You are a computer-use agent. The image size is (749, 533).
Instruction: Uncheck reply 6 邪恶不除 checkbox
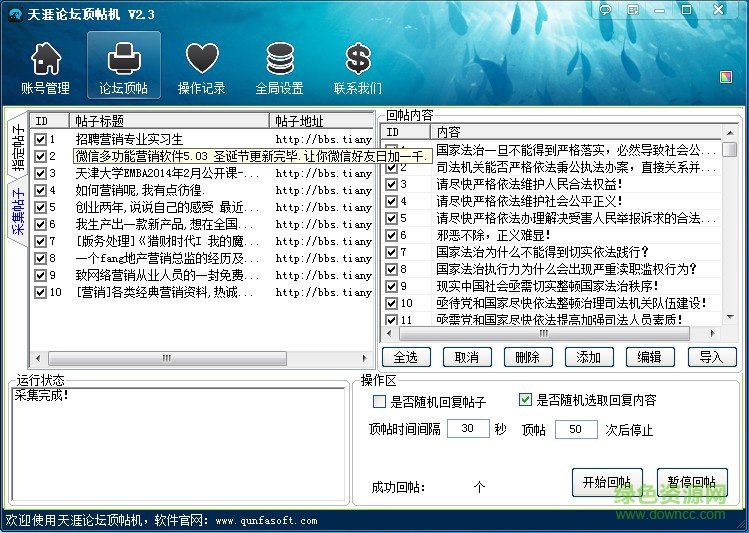(x=391, y=235)
